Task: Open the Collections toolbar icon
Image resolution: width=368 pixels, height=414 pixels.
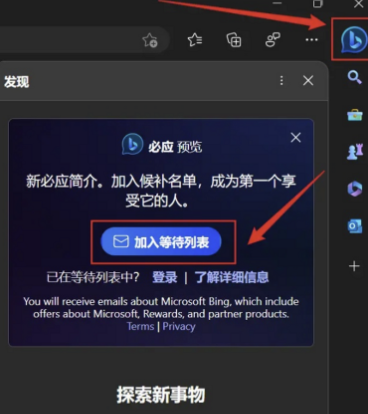Action: 234,40
